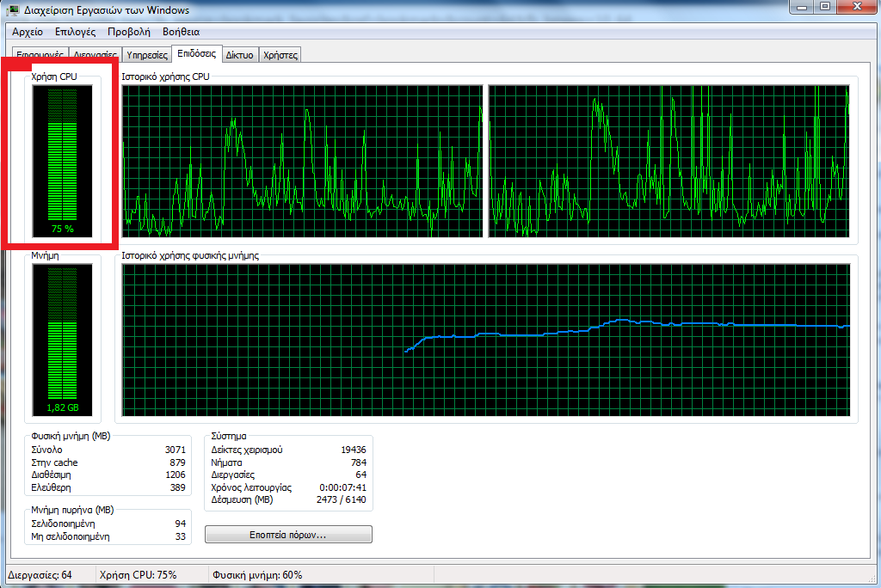The width and height of the screenshot is (881, 588).
Task: Switch to the Δίκτυο tab
Action: (x=240, y=54)
